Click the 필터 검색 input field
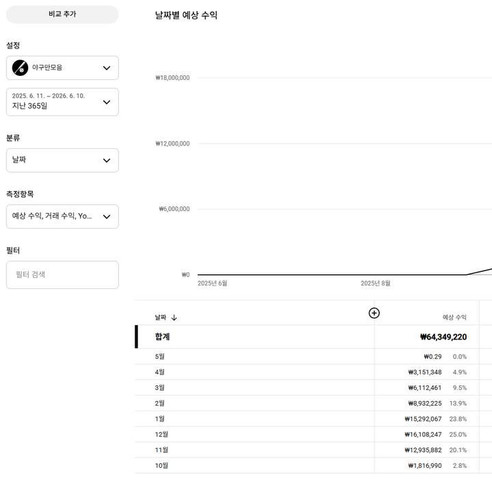 pos(62,275)
